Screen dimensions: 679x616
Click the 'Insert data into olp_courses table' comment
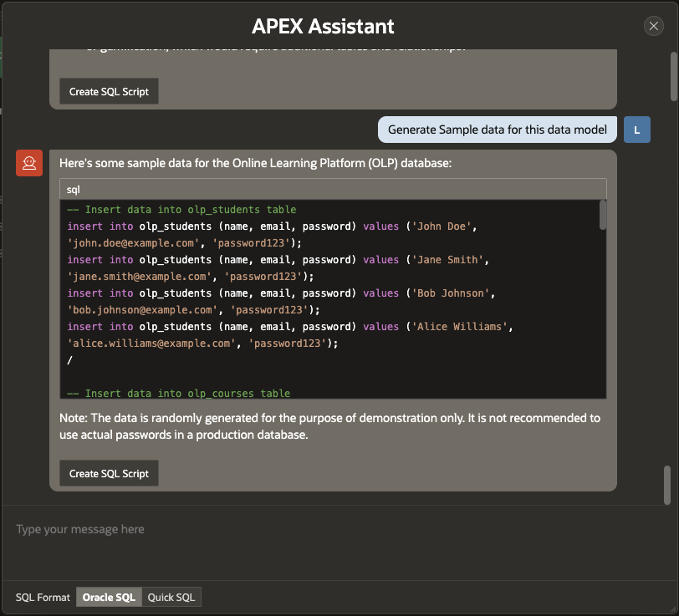point(178,393)
